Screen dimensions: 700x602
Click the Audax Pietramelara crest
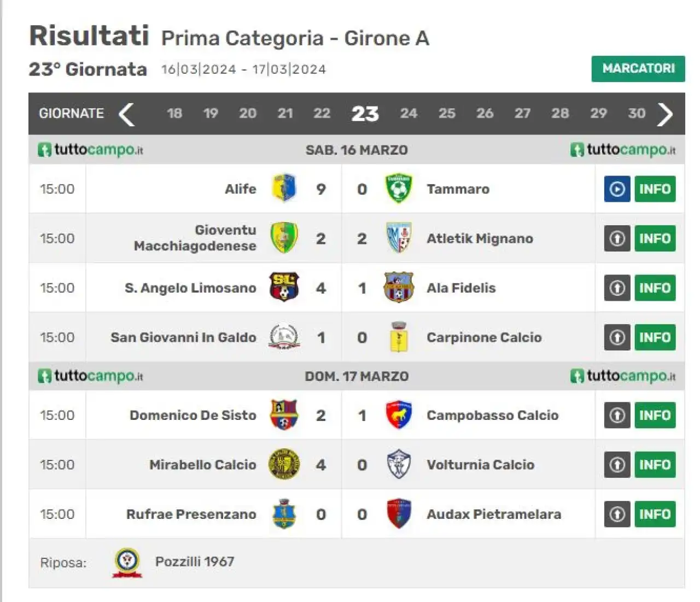(399, 514)
